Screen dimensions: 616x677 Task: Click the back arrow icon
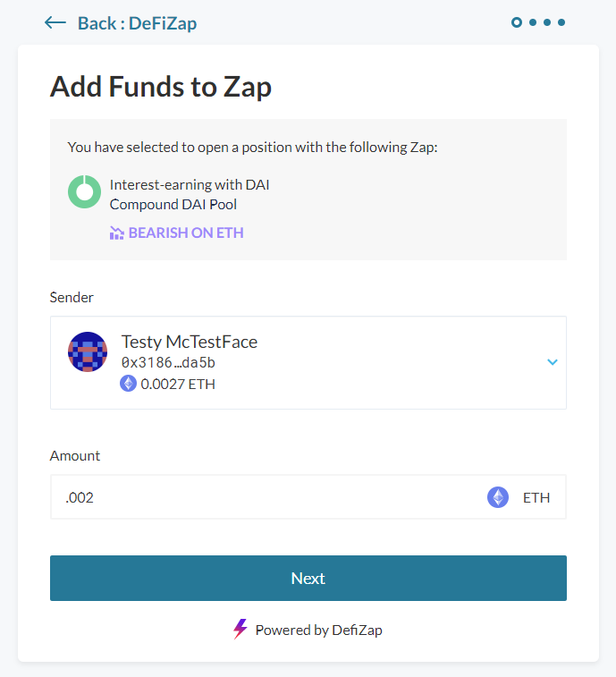pos(55,22)
